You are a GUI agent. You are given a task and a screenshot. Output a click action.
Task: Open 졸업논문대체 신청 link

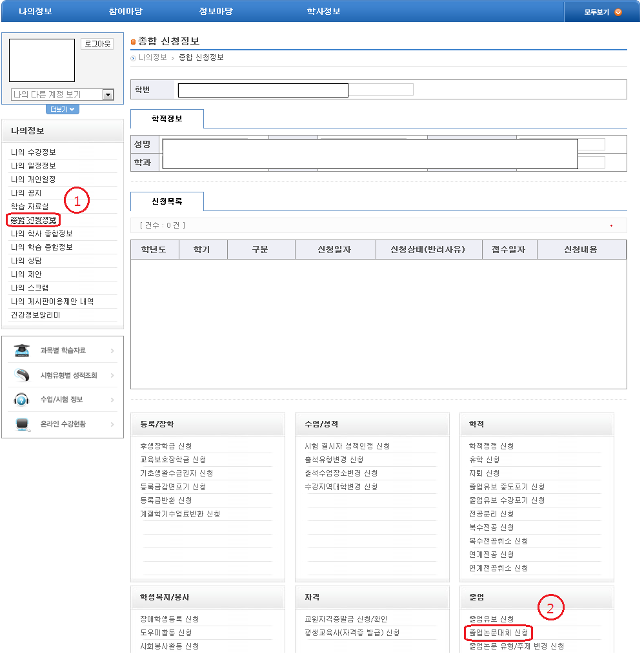click(x=498, y=632)
